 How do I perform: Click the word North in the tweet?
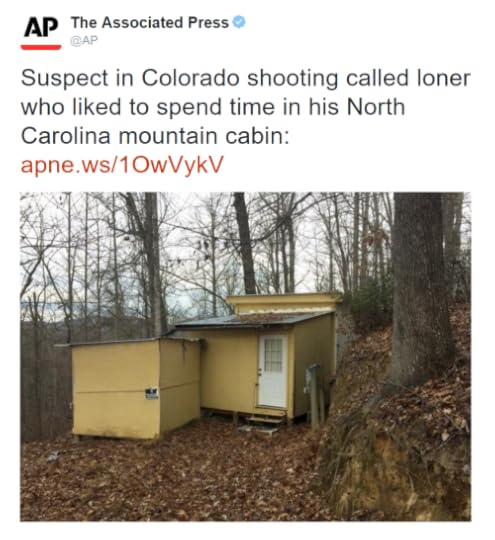point(376,107)
